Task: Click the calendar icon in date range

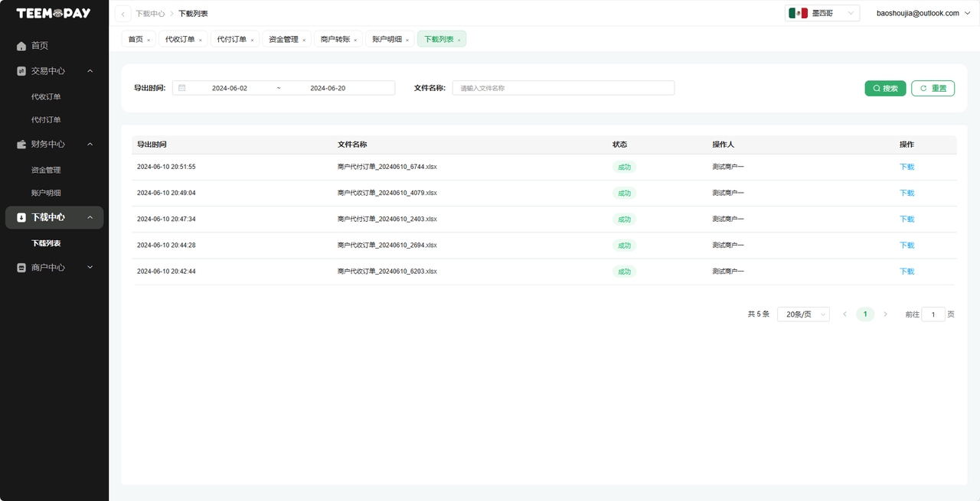Action: (x=182, y=88)
